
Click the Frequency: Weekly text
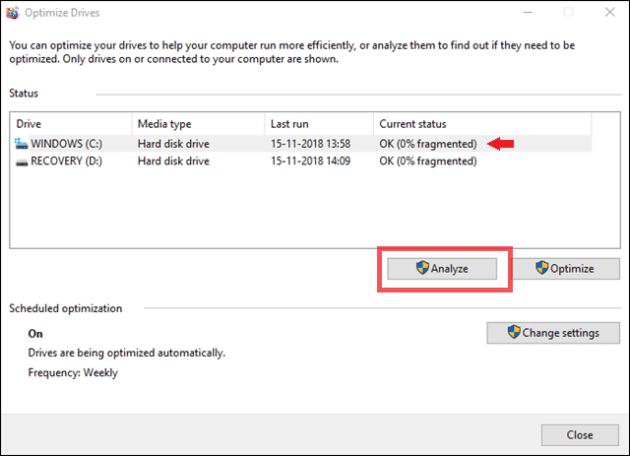click(73, 373)
